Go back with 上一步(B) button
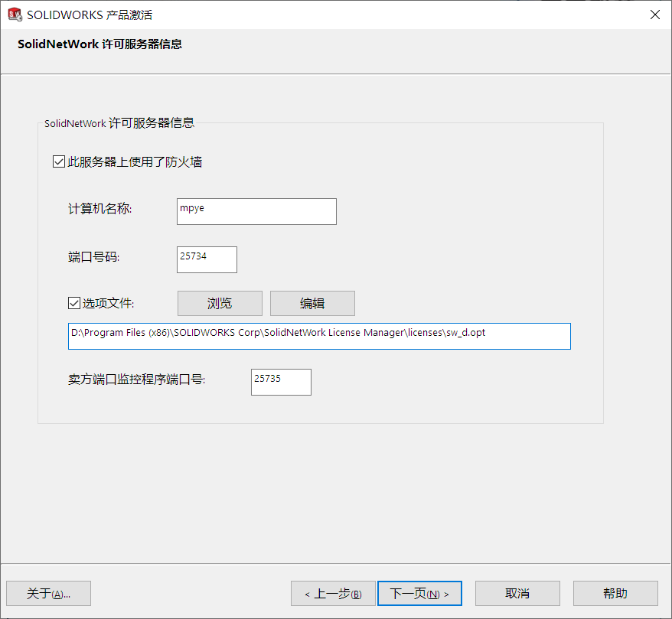This screenshot has height=619, width=672. (x=333, y=593)
